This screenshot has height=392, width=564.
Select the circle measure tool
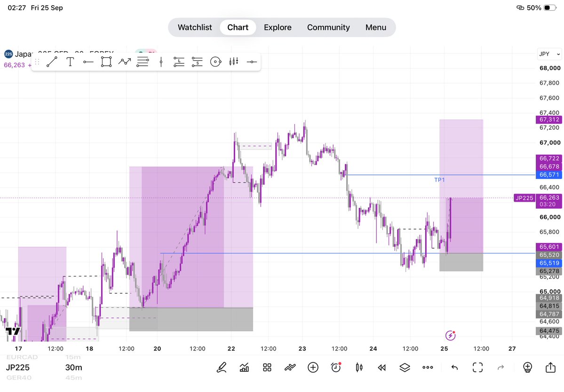click(x=215, y=62)
